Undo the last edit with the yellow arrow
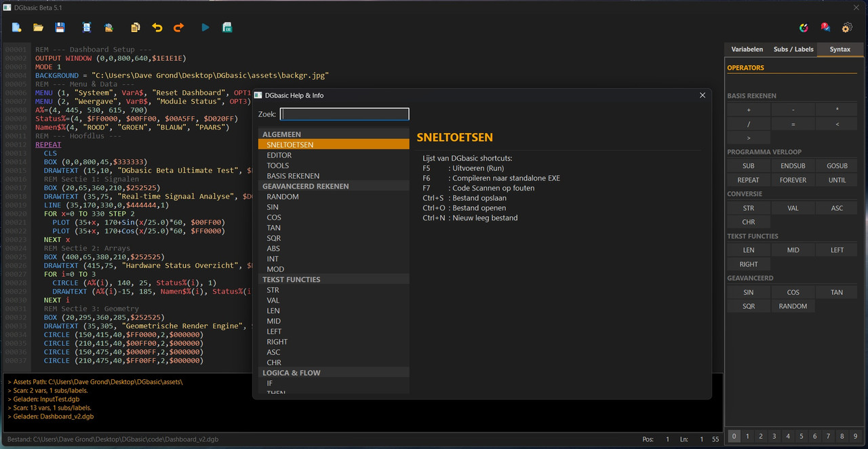 click(x=157, y=28)
